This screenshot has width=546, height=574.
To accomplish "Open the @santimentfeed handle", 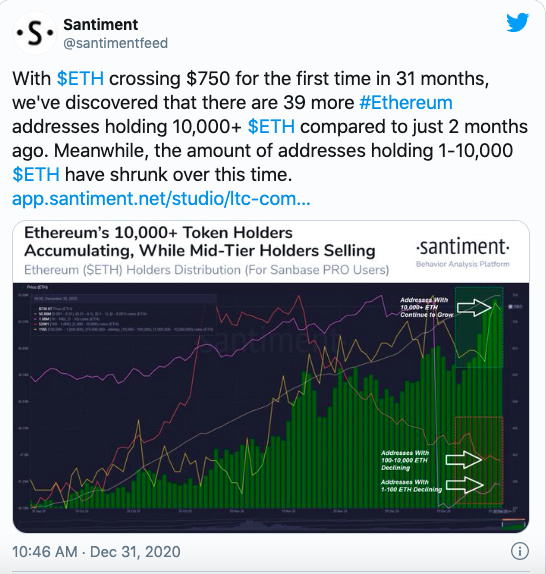I will (x=116, y=43).
